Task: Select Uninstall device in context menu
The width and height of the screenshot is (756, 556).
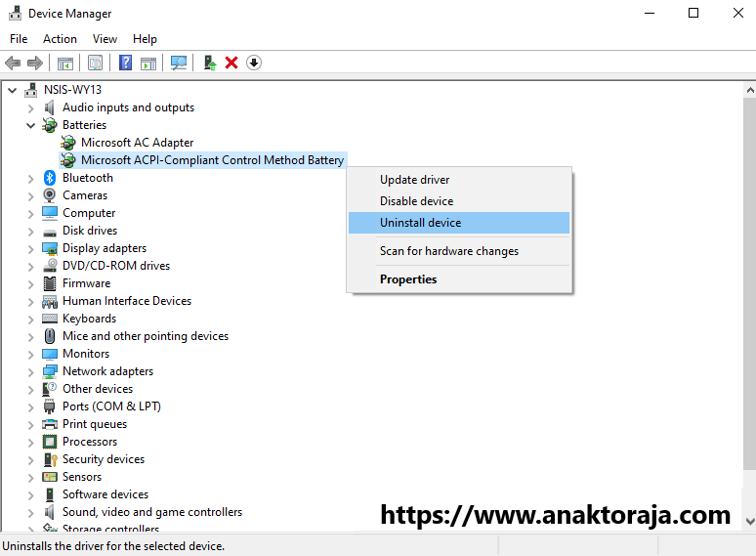Action: point(459,223)
